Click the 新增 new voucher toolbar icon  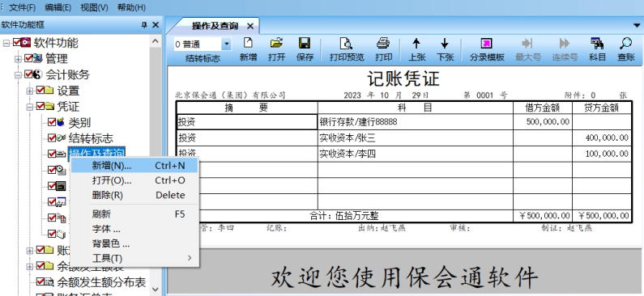coord(248,43)
